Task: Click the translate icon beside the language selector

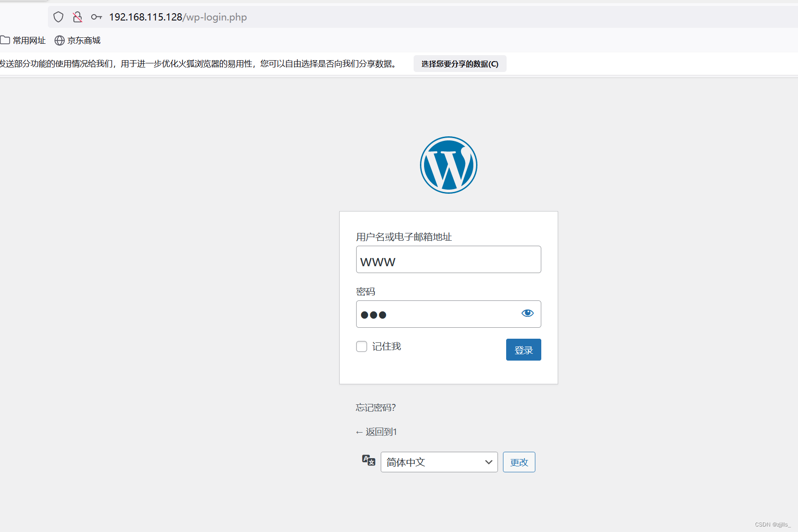Action: 368,461
